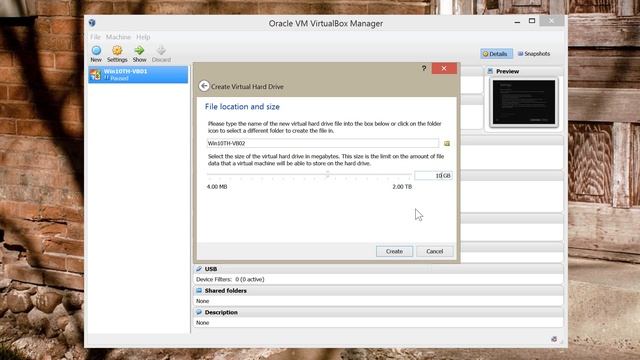Click the VirtualBox logo in the title bar
The width and height of the screenshot is (640, 360).
[92, 23]
